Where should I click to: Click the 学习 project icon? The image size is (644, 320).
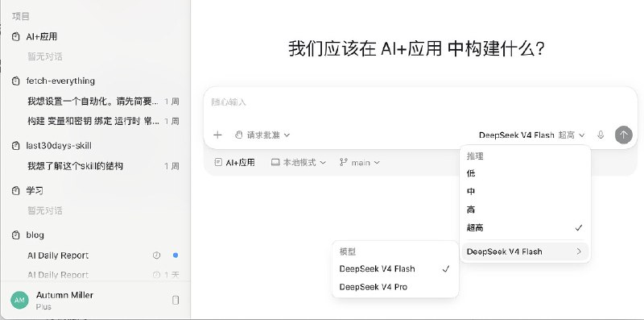(x=15, y=190)
